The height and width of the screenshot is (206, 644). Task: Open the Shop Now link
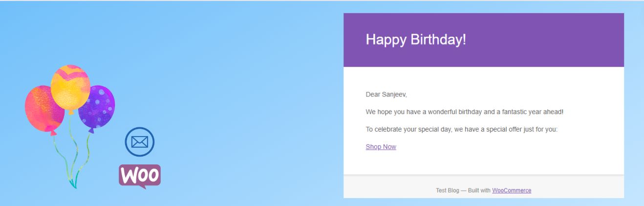tap(381, 147)
